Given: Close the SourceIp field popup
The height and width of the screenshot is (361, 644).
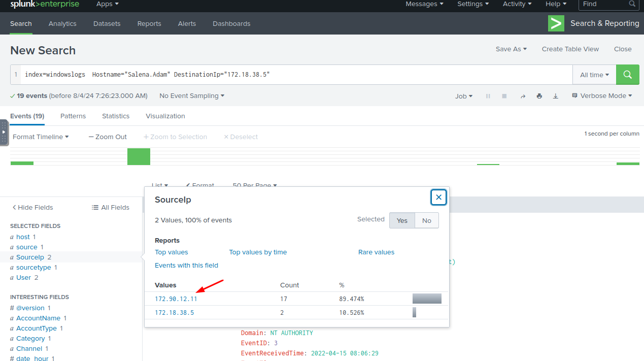Looking at the screenshot, I should [x=438, y=197].
